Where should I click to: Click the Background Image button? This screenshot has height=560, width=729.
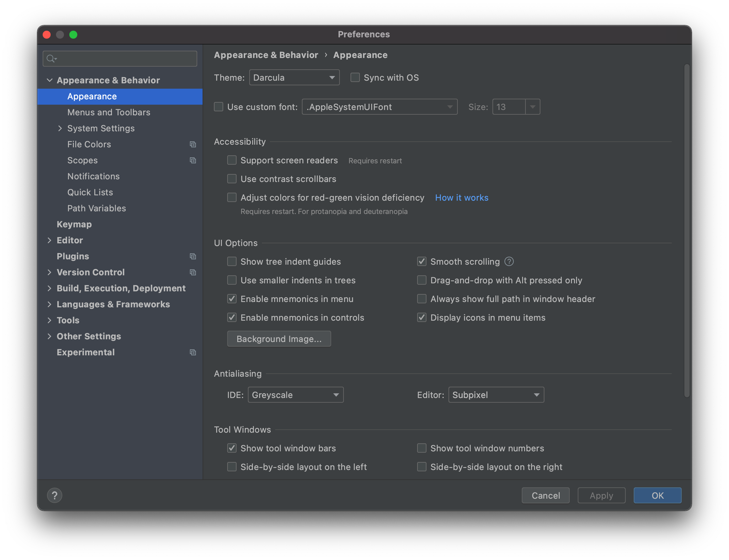279,338
